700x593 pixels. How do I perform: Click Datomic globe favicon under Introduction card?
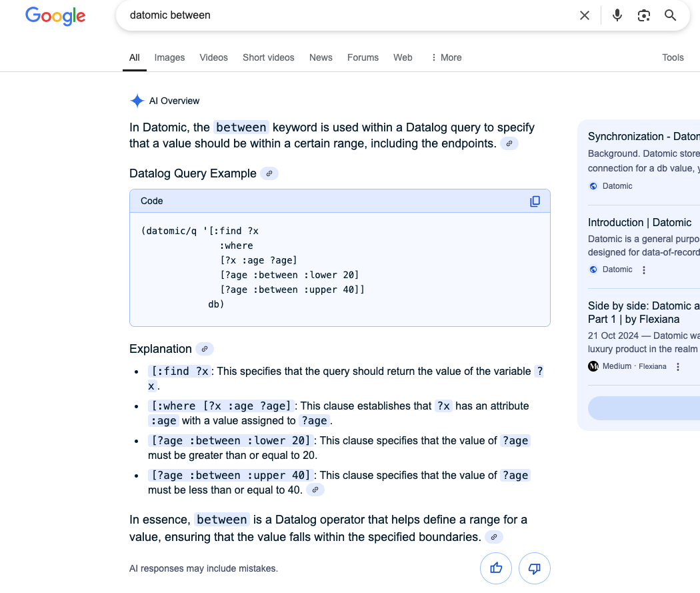[x=593, y=269]
